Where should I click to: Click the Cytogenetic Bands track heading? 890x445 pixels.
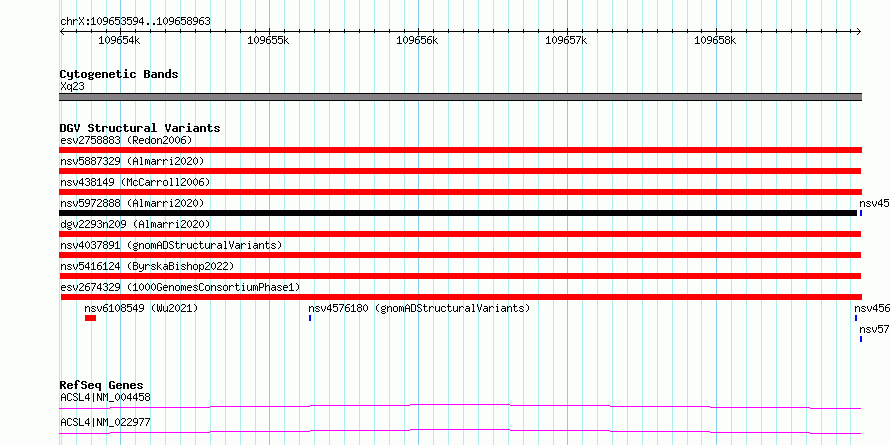[x=119, y=74]
